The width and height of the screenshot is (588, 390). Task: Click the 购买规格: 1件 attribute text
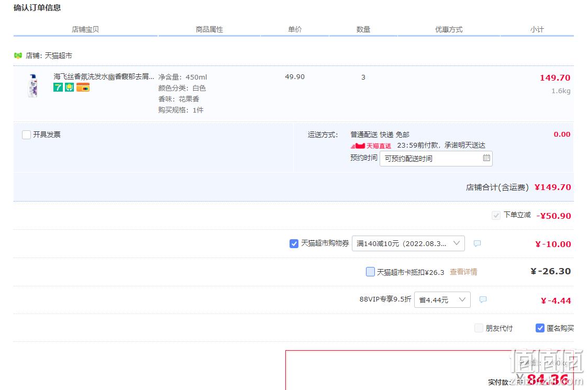click(181, 110)
